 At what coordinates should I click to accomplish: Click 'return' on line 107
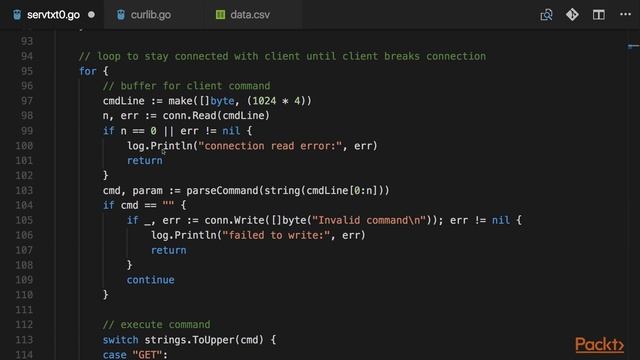(169, 250)
